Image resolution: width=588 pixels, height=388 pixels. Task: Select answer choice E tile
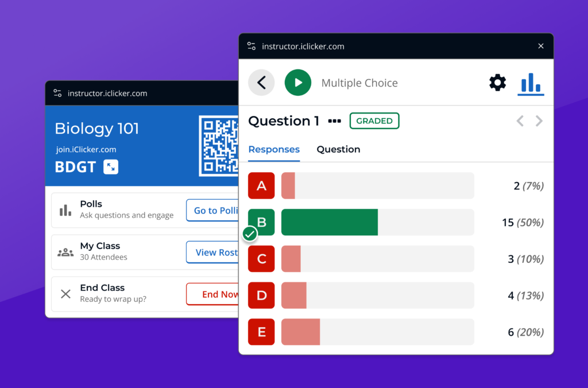coord(261,332)
